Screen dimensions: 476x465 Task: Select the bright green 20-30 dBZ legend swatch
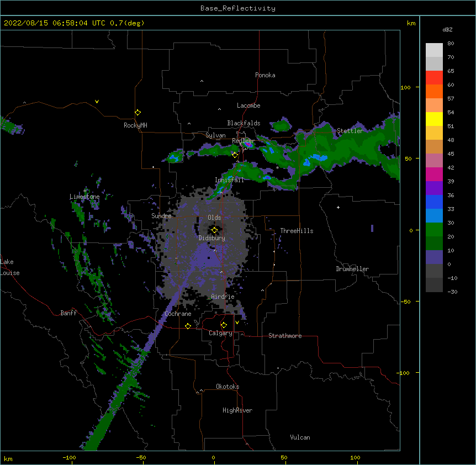[x=434, y=230]
